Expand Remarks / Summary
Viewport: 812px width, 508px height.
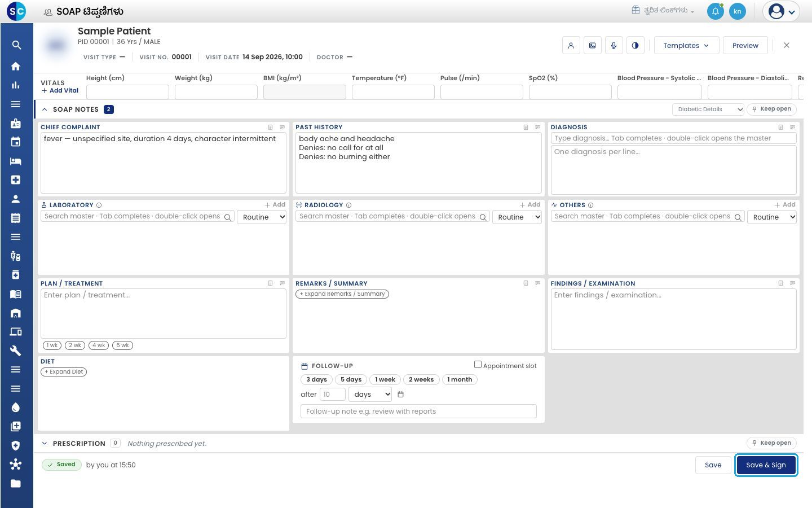click(x=342, y=294)
